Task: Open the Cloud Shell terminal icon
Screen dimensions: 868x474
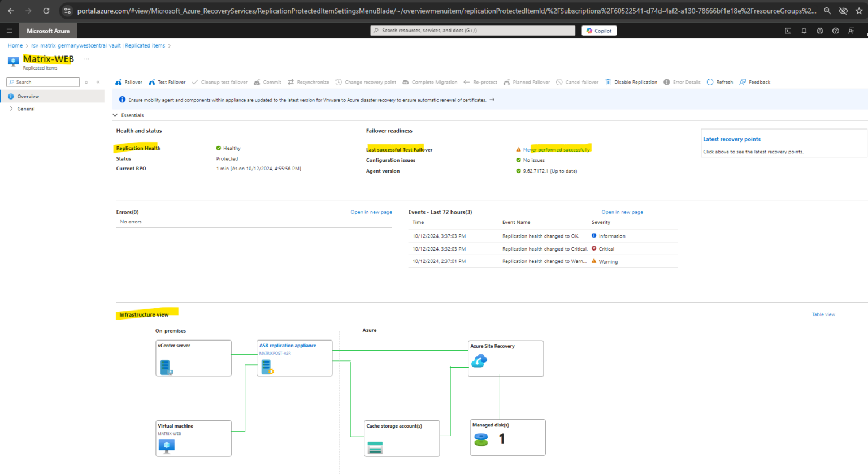Action: coord(788,31)
